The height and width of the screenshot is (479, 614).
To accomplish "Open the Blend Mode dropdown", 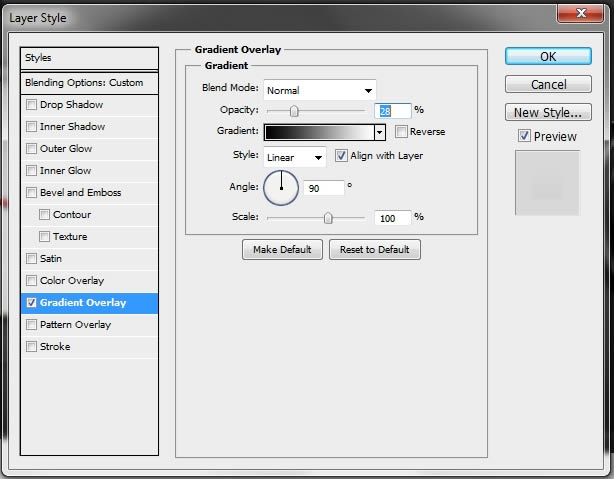I will click(x=320, y=90).
